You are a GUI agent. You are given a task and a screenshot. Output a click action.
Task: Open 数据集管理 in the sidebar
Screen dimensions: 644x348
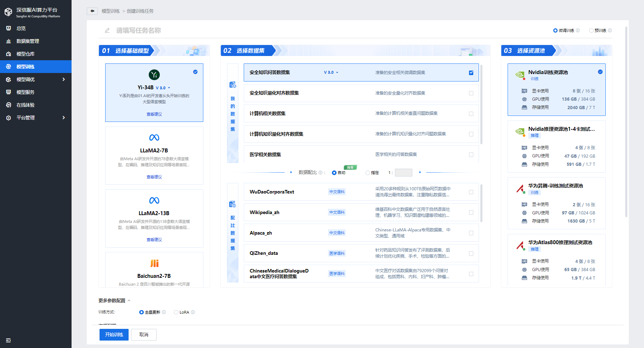pos(36,41)
